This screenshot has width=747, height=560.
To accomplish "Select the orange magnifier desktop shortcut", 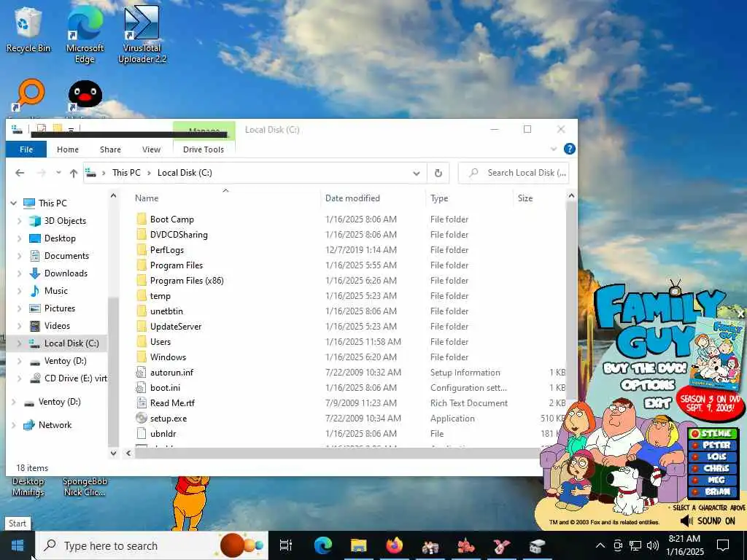I will pos(30,96).
